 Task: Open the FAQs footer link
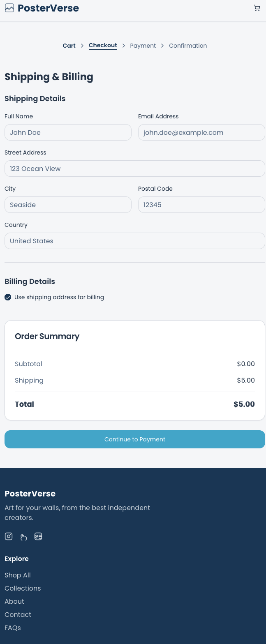(12, 628)
